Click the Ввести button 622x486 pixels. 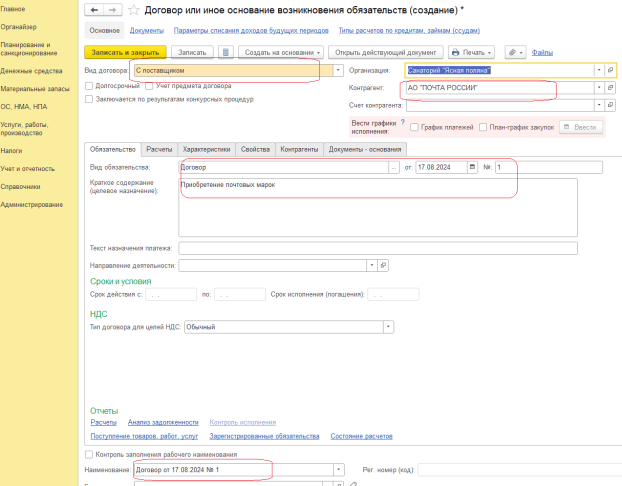coord(581,127)
